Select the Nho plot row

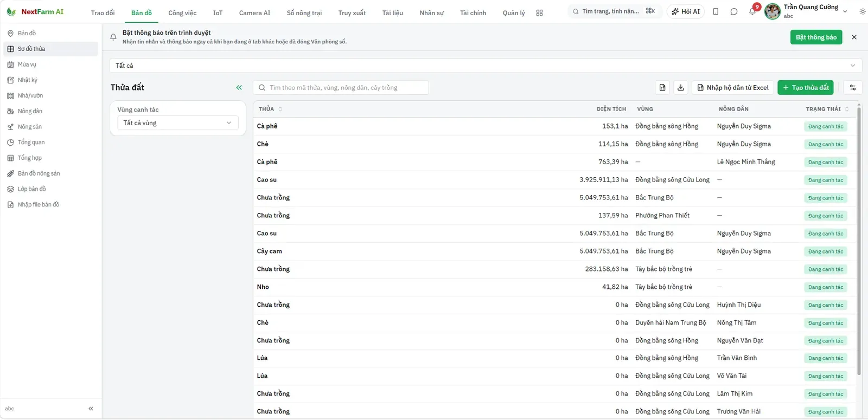tap(554, 287)
